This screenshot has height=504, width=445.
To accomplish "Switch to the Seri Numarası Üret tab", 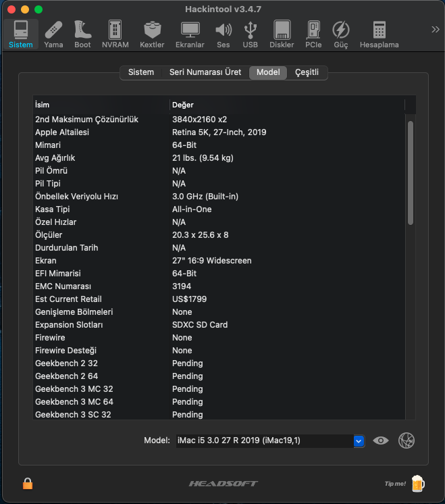I will point(204,72).
